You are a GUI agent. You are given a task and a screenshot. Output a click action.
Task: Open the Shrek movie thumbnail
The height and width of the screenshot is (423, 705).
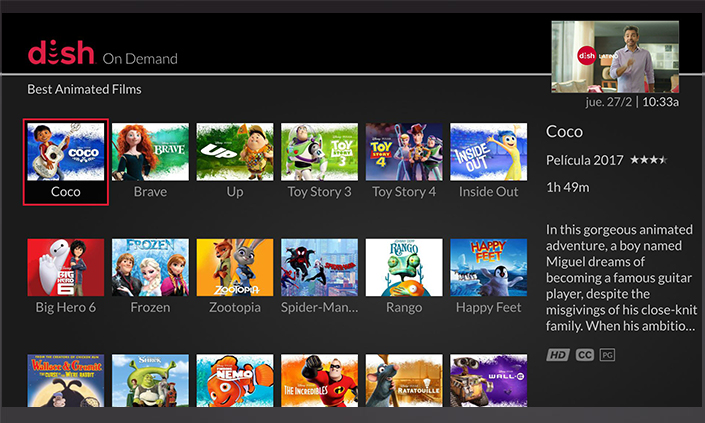(150, 381)
